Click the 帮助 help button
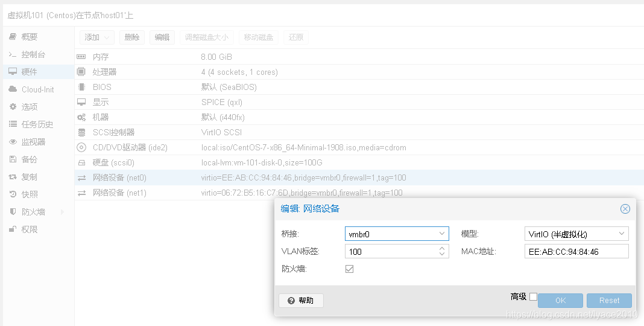 point(301,301)
